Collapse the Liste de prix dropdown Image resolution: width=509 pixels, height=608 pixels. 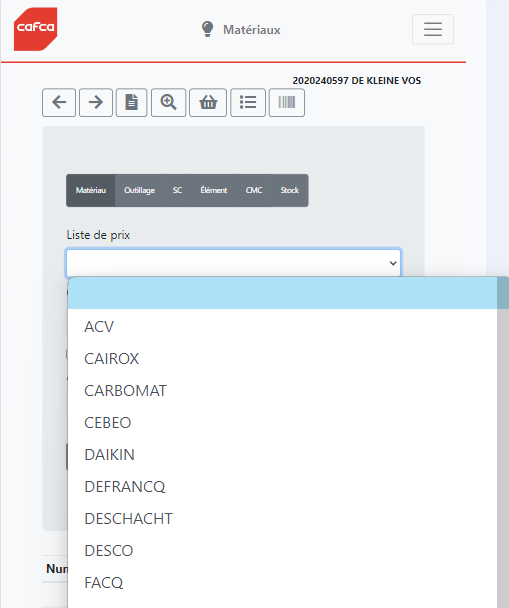coord(234,263)
